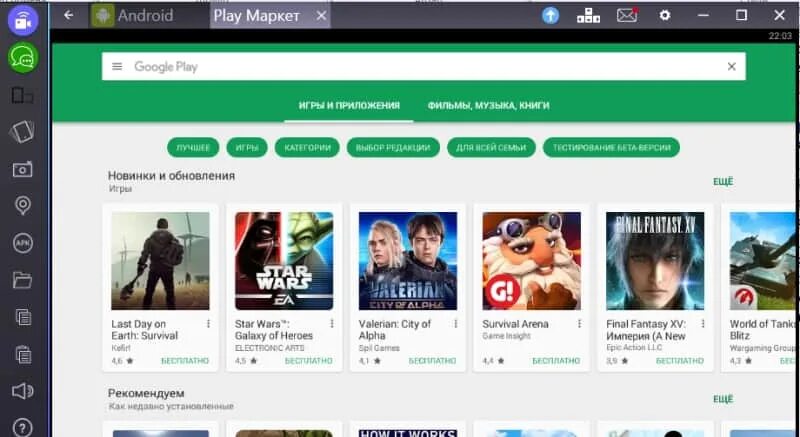Click in the Google Play search field
The width and height of the screenshot is (800, 437).
click(x=423, y=66)
